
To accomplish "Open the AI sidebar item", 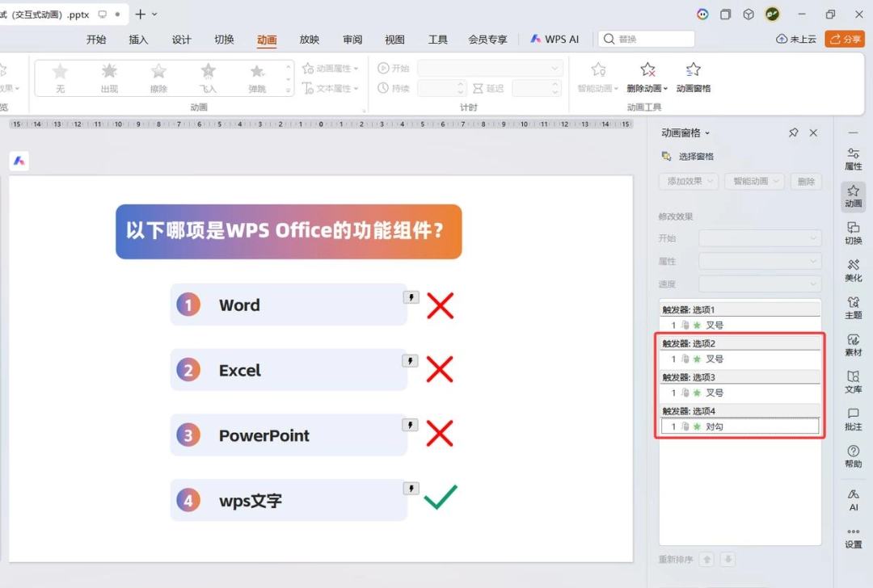I will click(x=853, y=500).
